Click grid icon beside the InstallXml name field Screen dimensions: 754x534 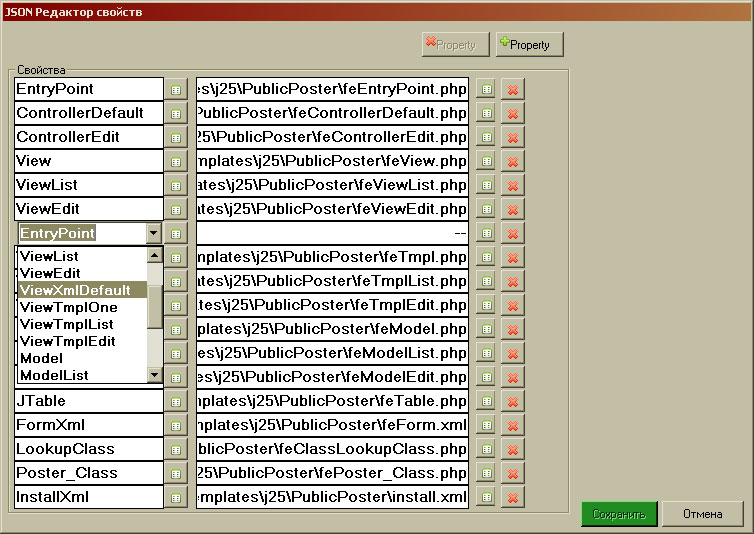(x=176, y=498)
